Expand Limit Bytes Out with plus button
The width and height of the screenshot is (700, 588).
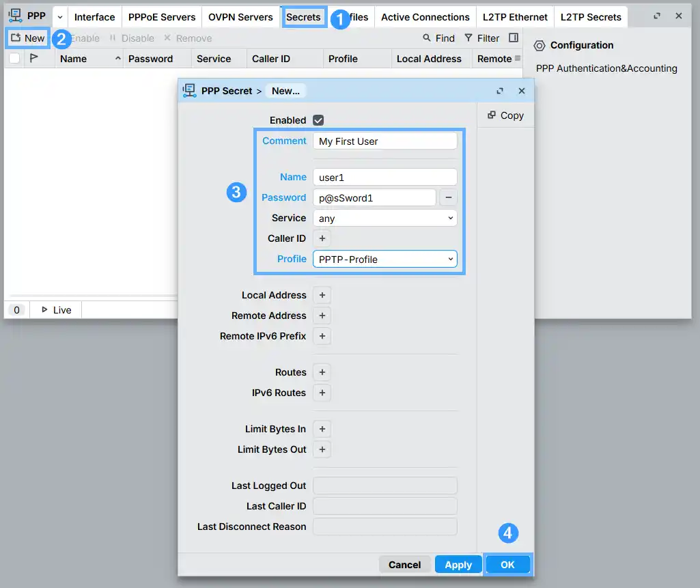322,449
